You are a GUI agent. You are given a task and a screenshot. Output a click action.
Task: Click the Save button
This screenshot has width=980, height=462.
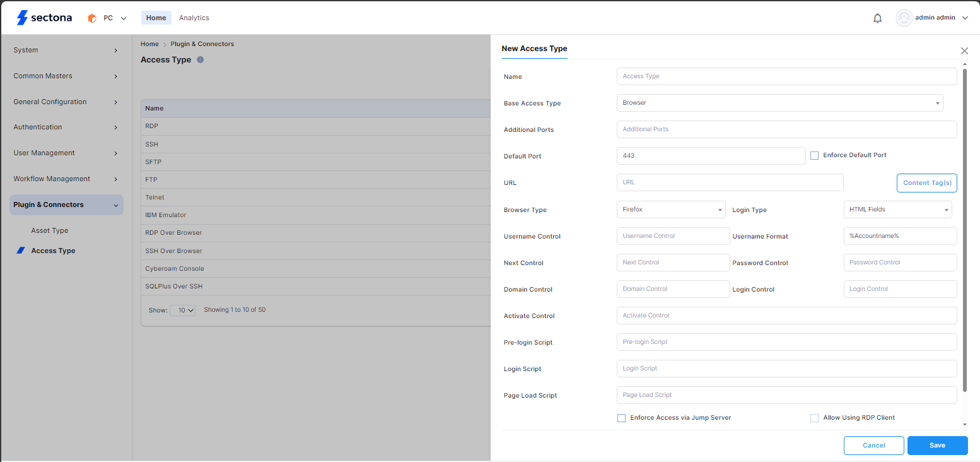coord(937,446)
